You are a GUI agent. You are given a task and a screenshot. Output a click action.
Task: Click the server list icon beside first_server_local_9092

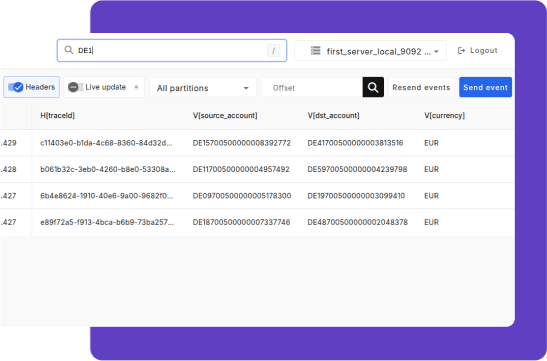tap(315, 51)
